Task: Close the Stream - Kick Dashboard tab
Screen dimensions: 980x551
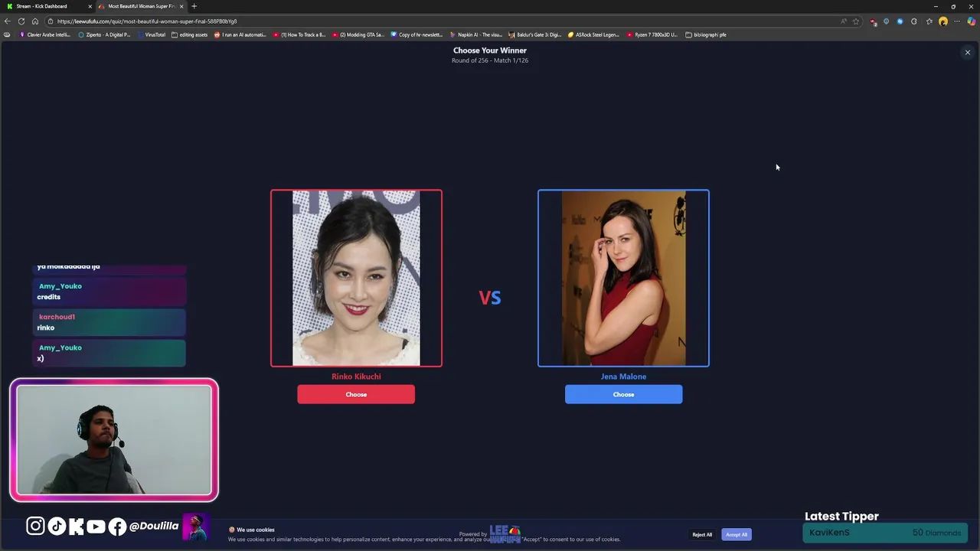Action: coord(90,6)
